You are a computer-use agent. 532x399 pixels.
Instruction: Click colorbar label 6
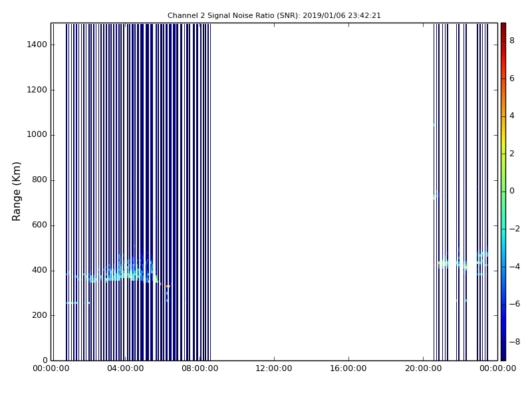pos(512,78)
